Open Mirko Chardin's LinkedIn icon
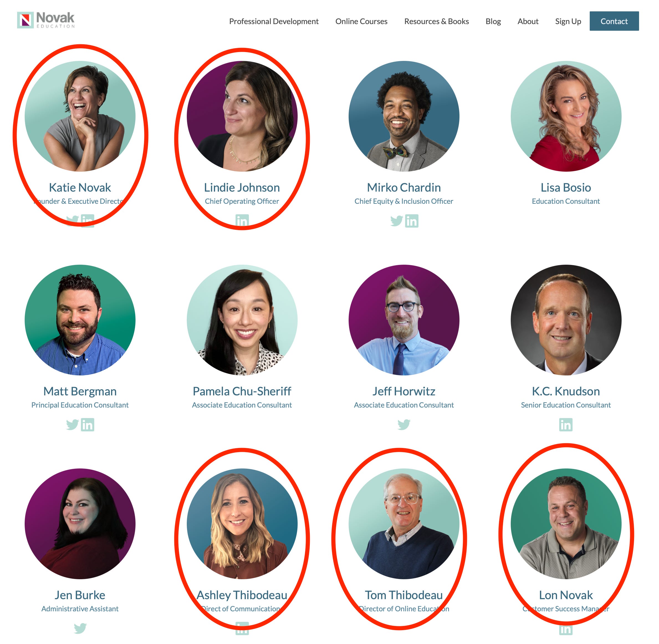 (412, 221)
